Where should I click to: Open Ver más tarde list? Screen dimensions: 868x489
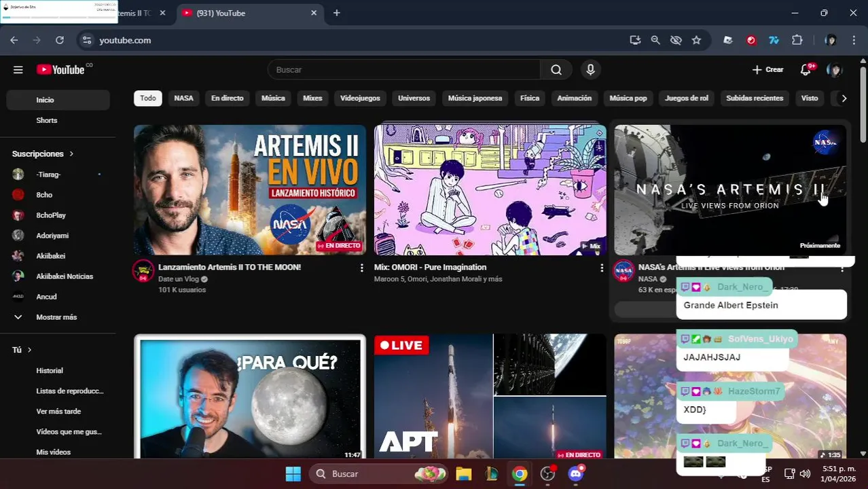tap(58, 412)
